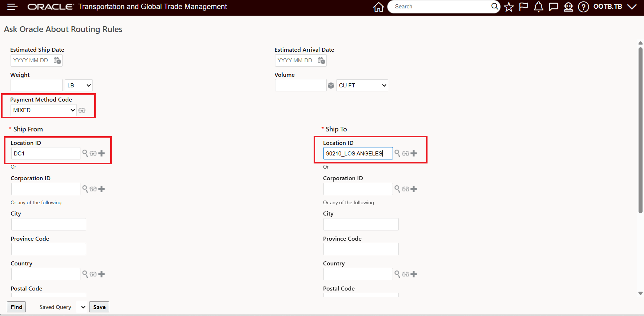Screen dimensions: 644x316
Task: Click Ship To Country field
Action: click(x=358, y=274)
